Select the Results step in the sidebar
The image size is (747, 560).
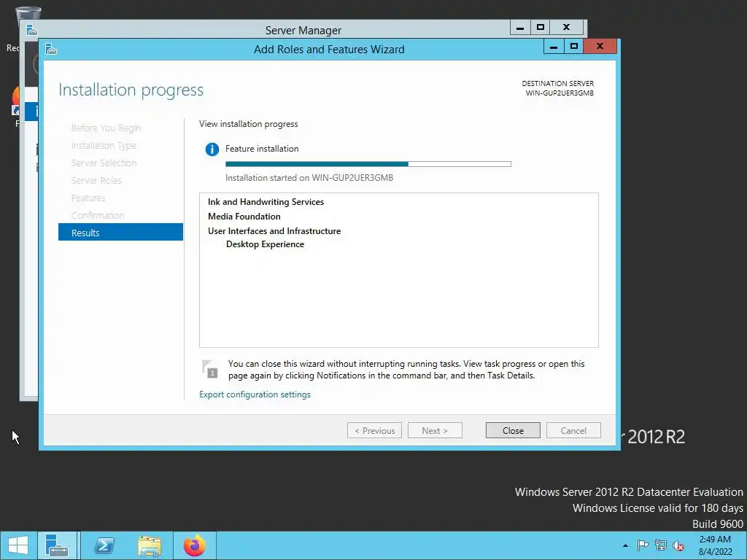[x=120, y=233]
